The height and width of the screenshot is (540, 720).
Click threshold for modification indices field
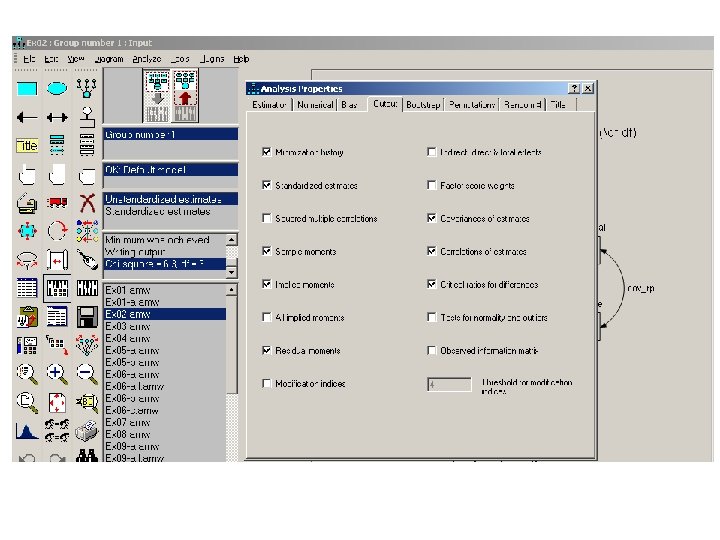click(x=449, y=384)
